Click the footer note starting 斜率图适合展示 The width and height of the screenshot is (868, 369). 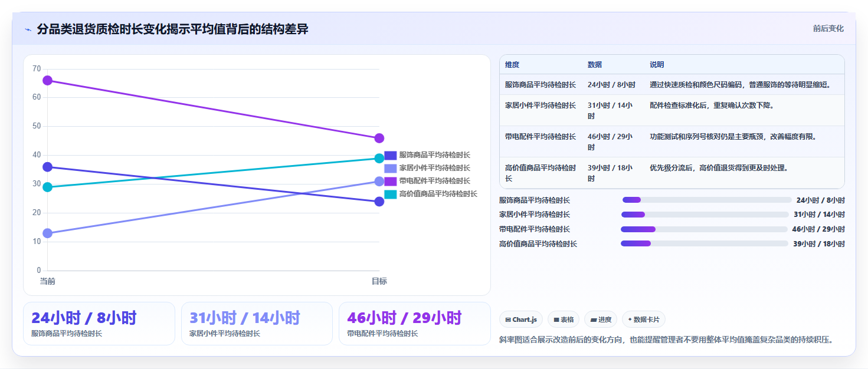[666, 340]
